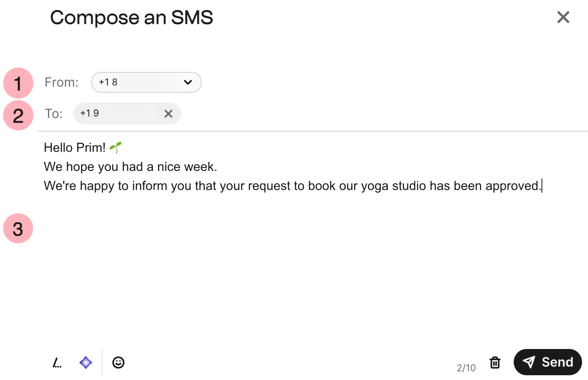Viewport: 588px width, 380px height.
Task: Select the Compose an SMS title
Action: [x=131, y=17]
